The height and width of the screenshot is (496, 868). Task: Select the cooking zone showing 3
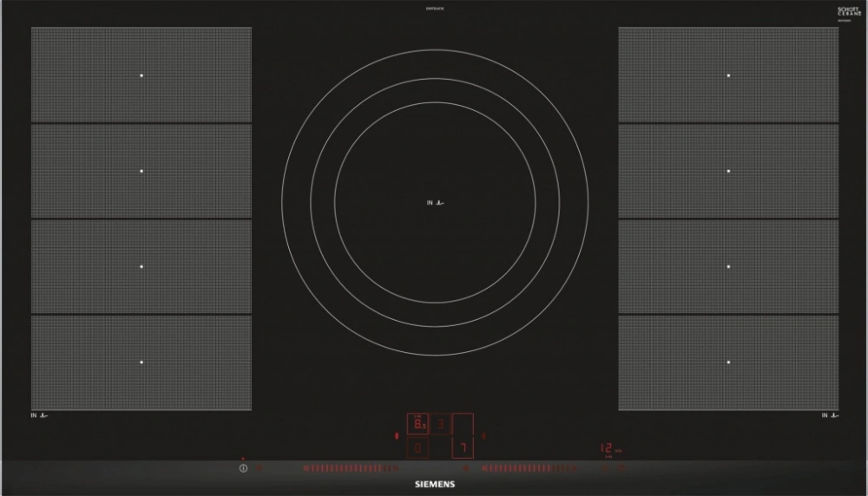[x=441, y=423]
